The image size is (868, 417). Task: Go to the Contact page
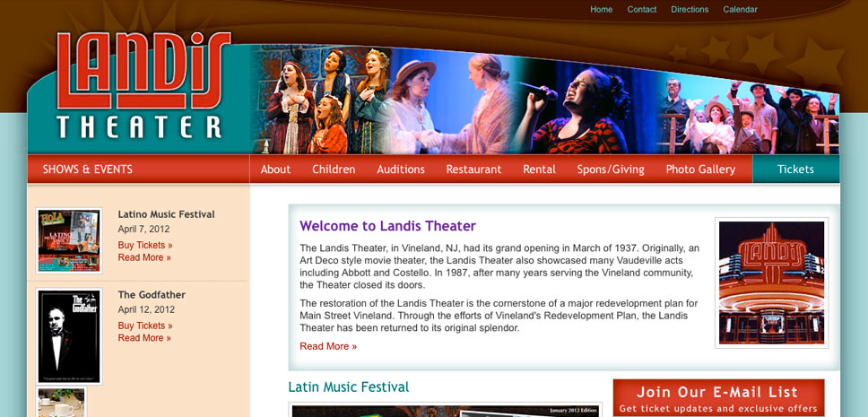click(x=642, y=9)
